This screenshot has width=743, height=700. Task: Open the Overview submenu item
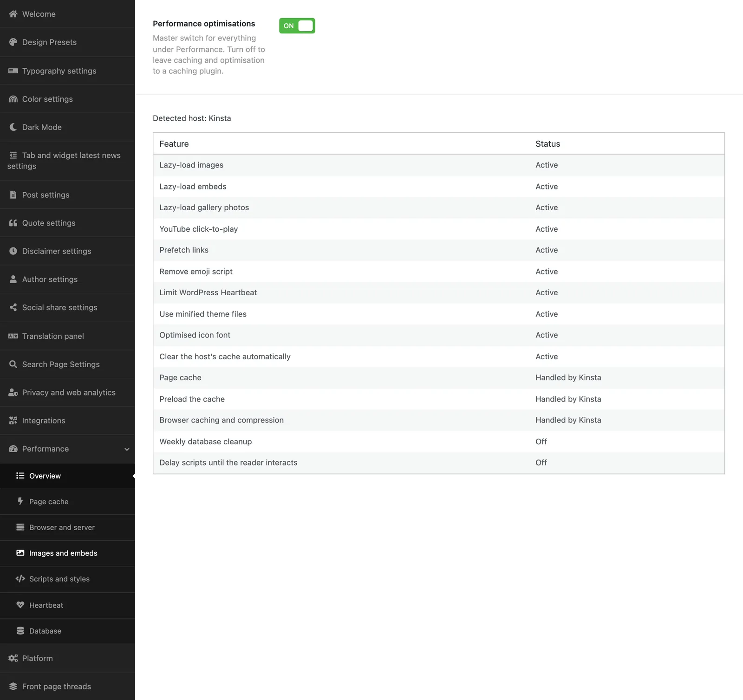(67, 476)
